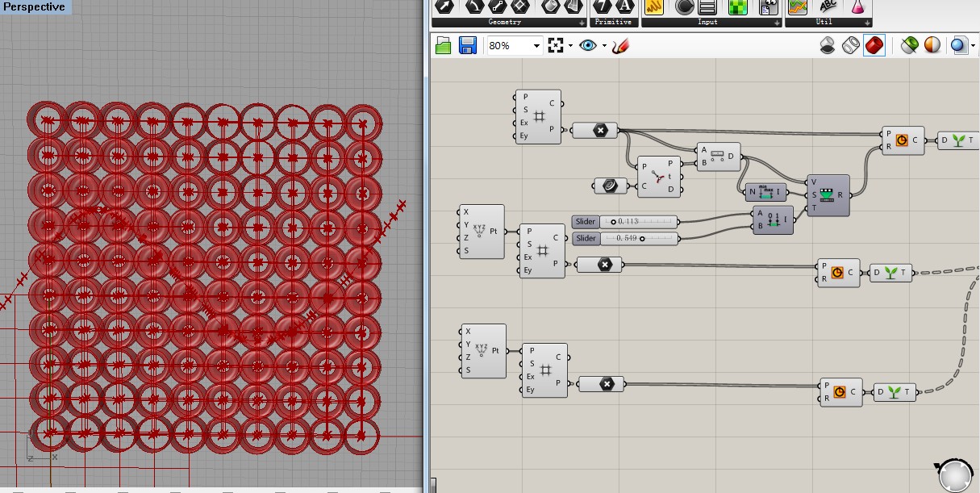Image resolution: width=980 pixels, height=493 pixels.
Task: Switch to wireframe preview mode
Action: click(x=851, y=46)
